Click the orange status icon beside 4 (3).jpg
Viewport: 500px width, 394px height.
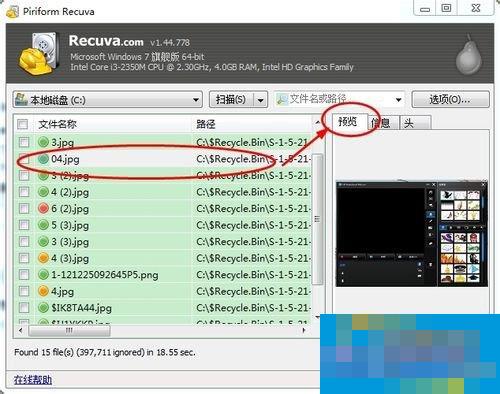click(x=43, y=258)
